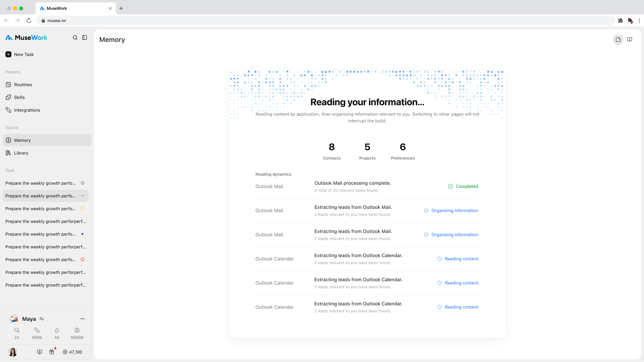Select the document view icon at top right
The image size is (644, 362).
[618, 40]
